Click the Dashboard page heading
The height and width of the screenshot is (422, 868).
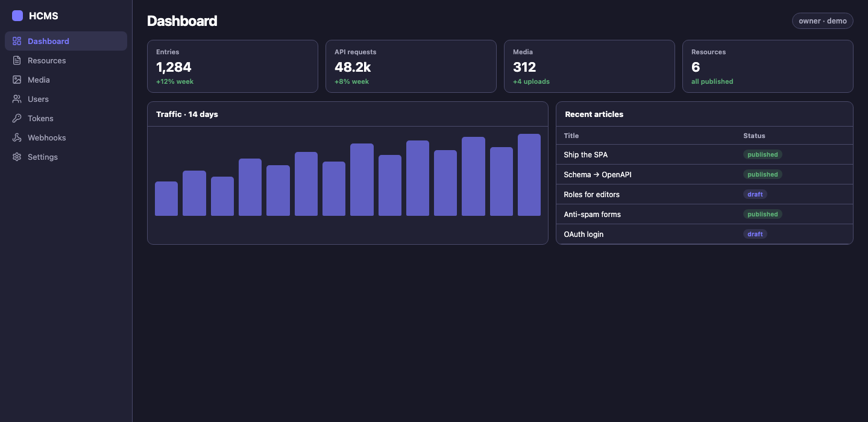[x=182, y=20]
